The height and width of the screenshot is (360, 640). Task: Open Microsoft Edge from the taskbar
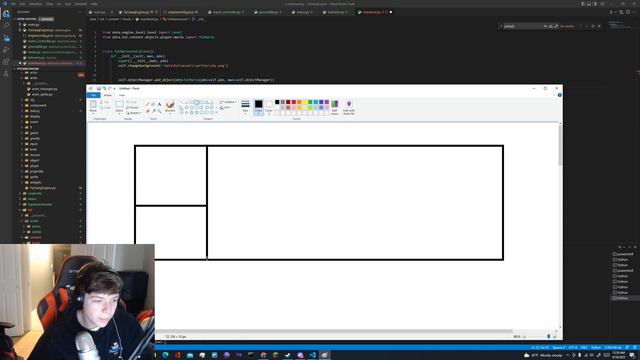tap(166, 355)
